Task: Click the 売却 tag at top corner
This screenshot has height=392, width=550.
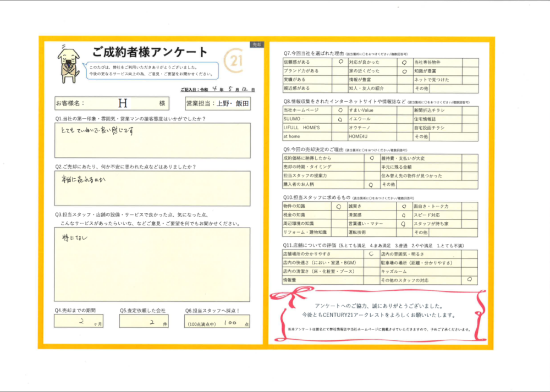Action: pos(256,44)
